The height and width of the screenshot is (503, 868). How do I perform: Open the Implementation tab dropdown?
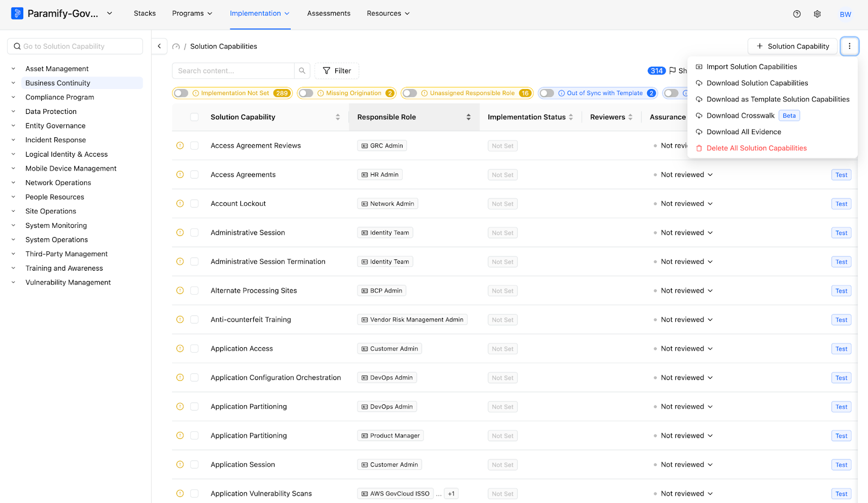(260, 13)
